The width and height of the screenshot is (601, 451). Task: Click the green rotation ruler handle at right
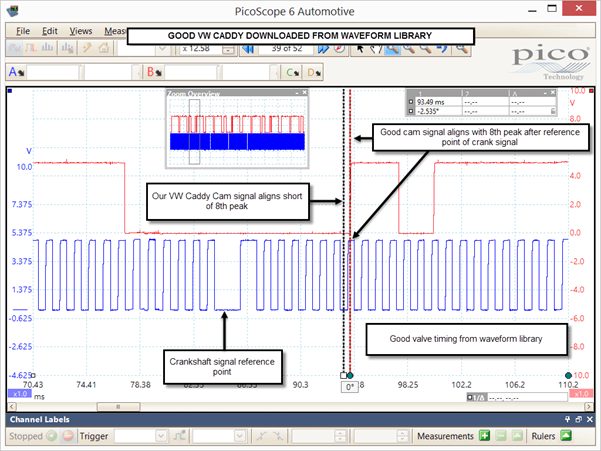(x=568, y=375)
